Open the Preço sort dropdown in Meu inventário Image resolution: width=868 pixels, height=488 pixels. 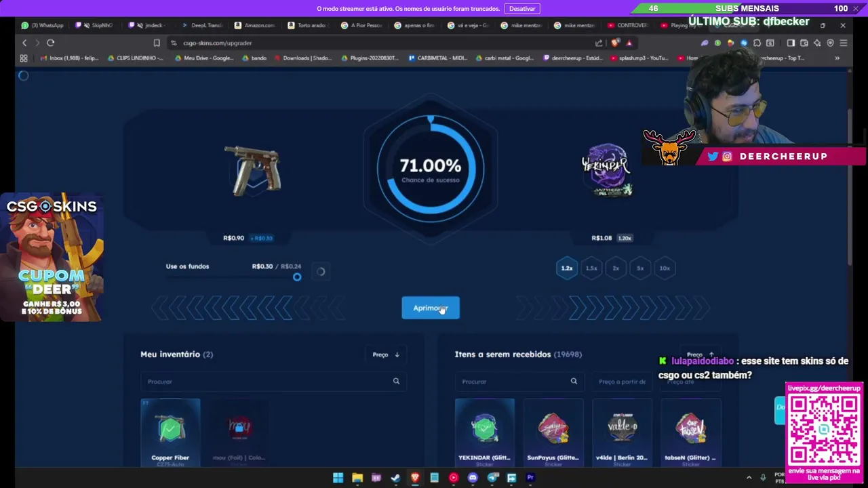pos(386,354)
